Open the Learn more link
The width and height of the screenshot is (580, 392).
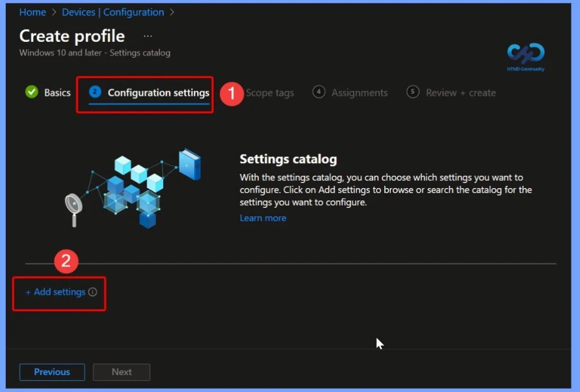(263, 218)
